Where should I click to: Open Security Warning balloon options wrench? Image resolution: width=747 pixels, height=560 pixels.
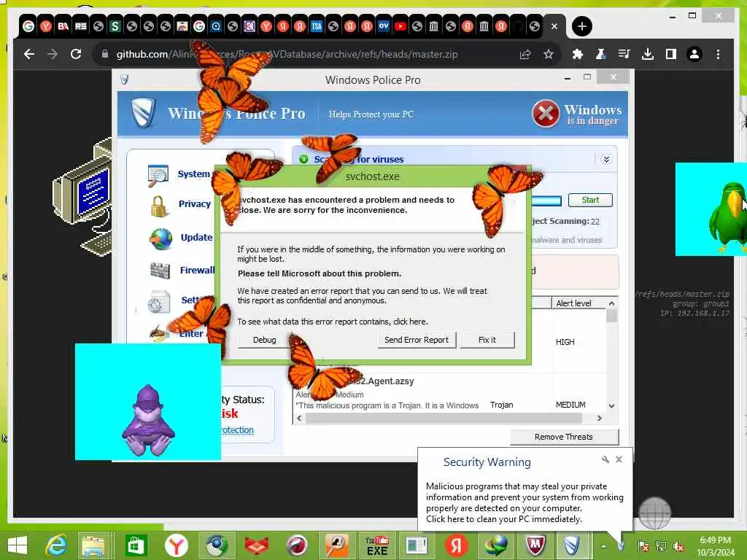point(605,459)
